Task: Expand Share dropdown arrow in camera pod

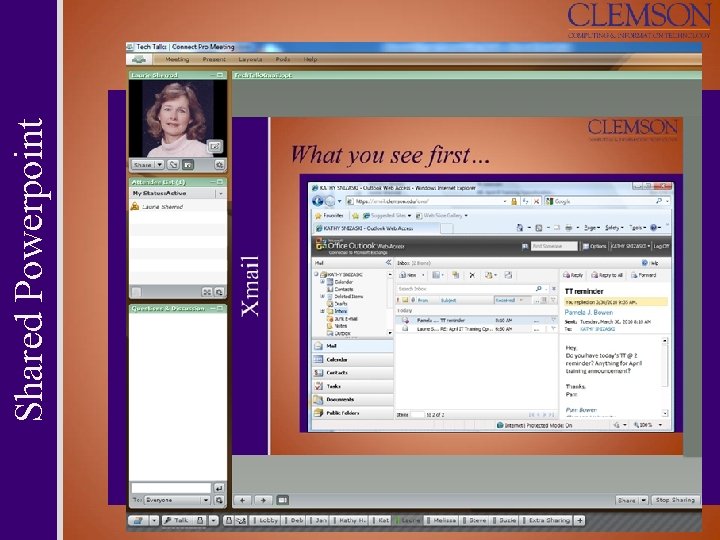Action: (159, 164)
